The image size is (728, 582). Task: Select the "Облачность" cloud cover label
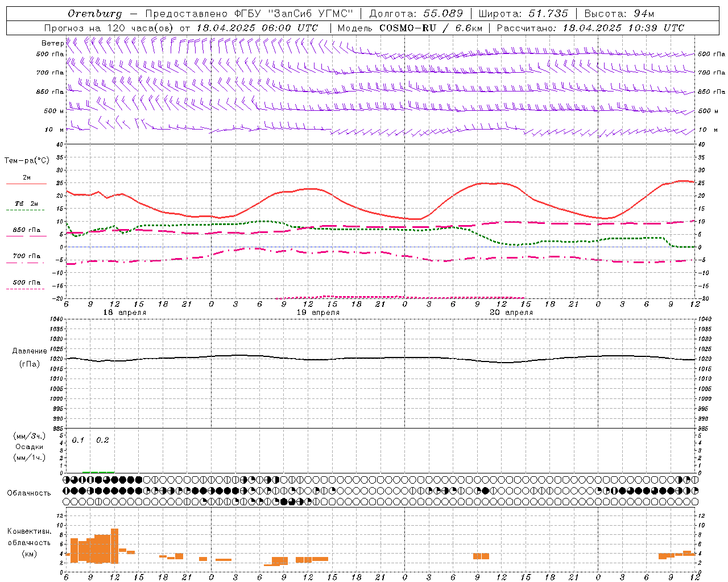pos(29,493)
